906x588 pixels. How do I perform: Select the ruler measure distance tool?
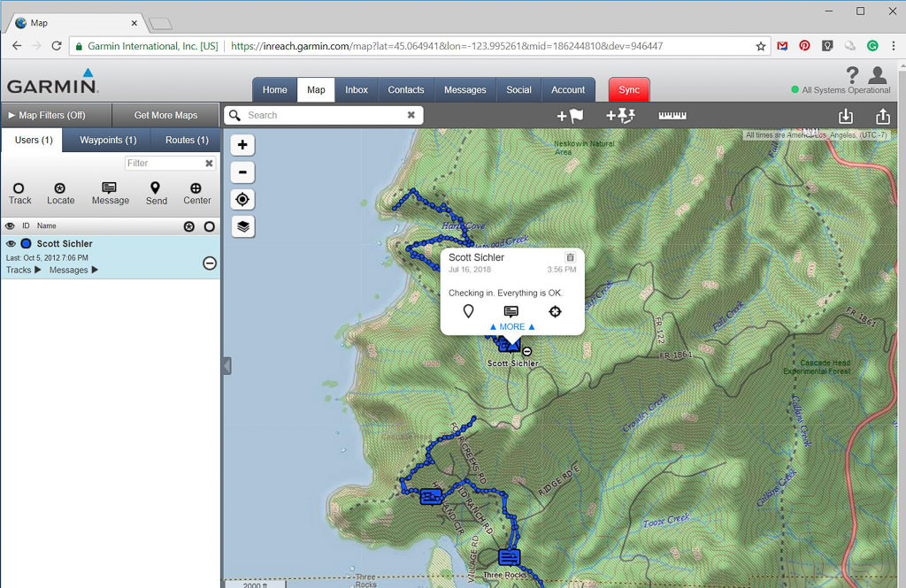point(672,116)
